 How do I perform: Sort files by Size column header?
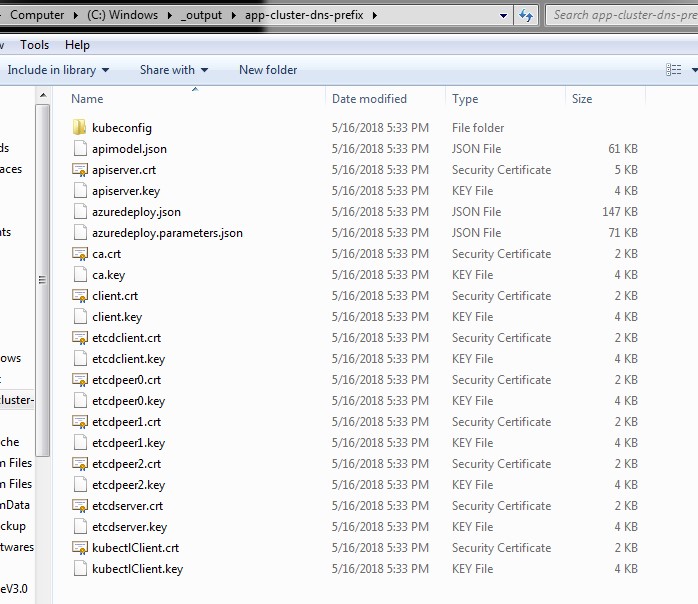[x=582, y=99]
